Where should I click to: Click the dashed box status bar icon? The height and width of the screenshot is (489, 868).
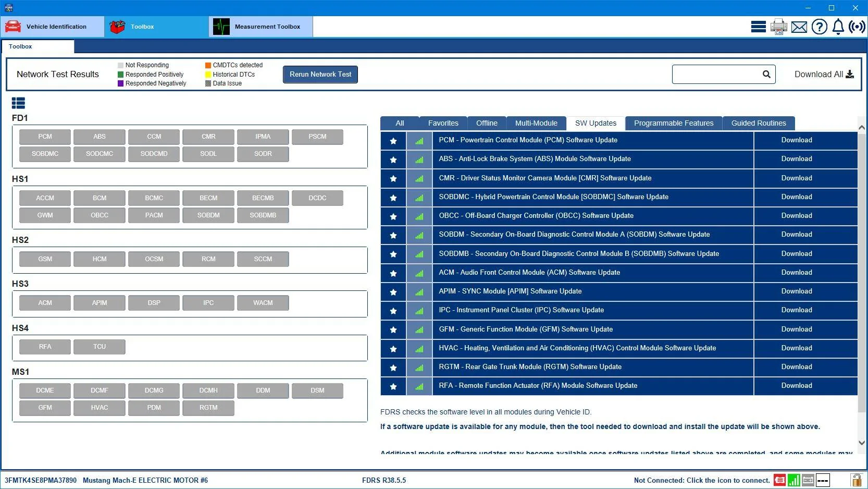(823, 480)
